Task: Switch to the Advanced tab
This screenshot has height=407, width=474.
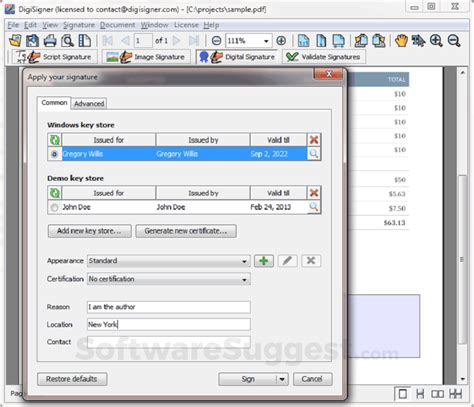Action: 89,104
